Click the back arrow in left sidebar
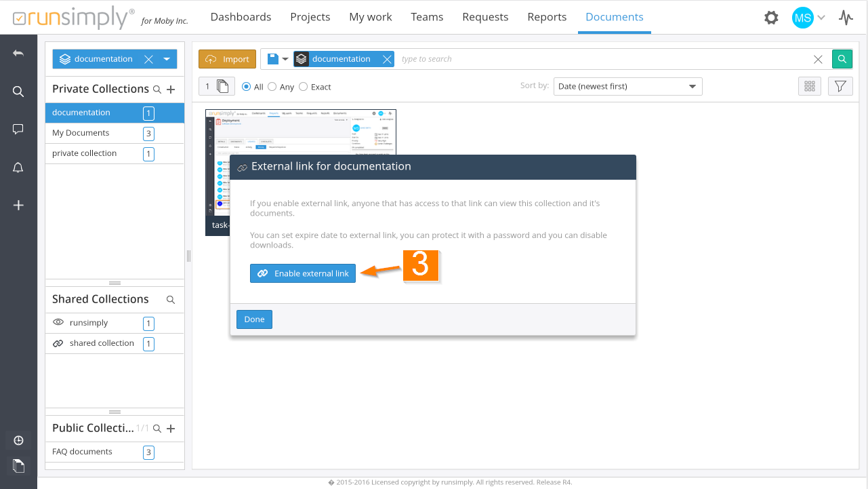 (x=18, y=54)
